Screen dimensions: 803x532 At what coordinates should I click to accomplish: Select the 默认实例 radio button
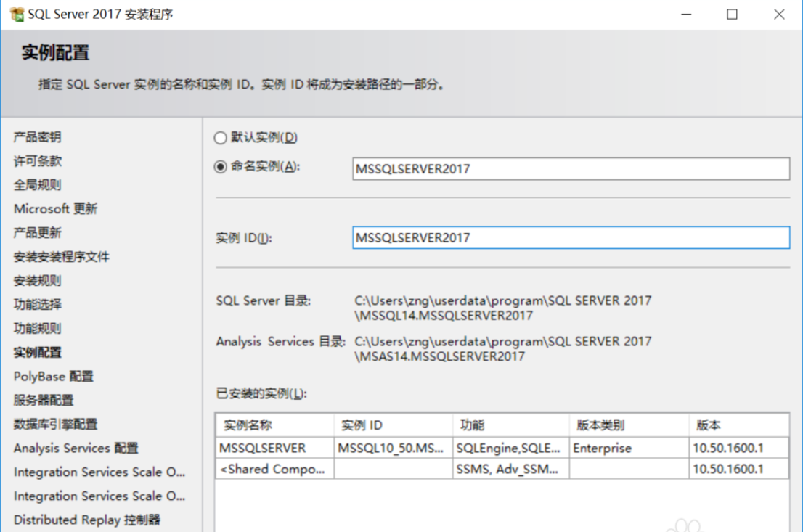pyautogui.click(x=221, y=138)
